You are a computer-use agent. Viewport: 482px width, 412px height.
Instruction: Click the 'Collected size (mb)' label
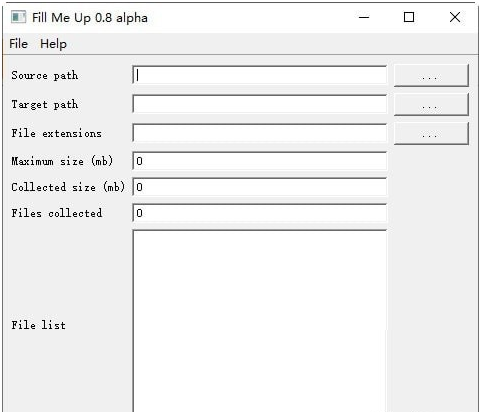[68, 187]
